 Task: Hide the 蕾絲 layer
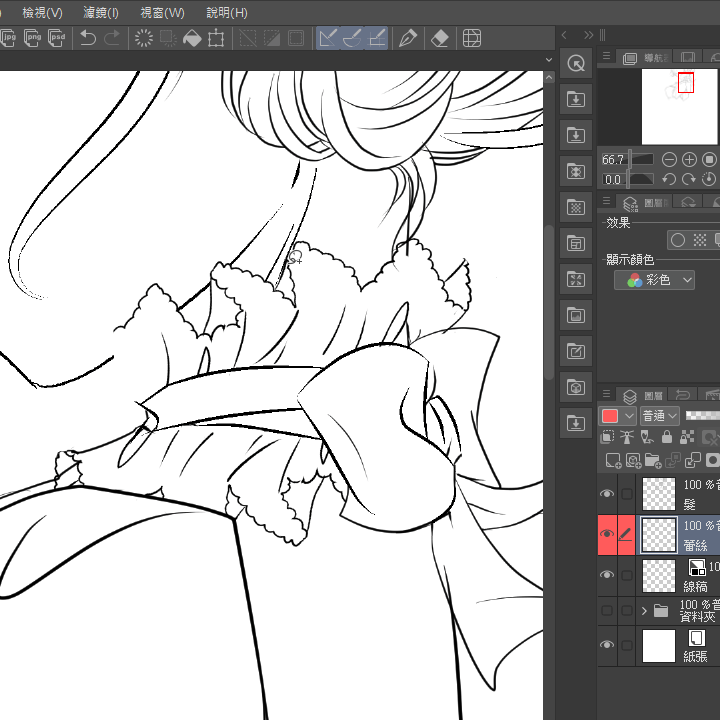pyautogui.click(x=607, y=534)
